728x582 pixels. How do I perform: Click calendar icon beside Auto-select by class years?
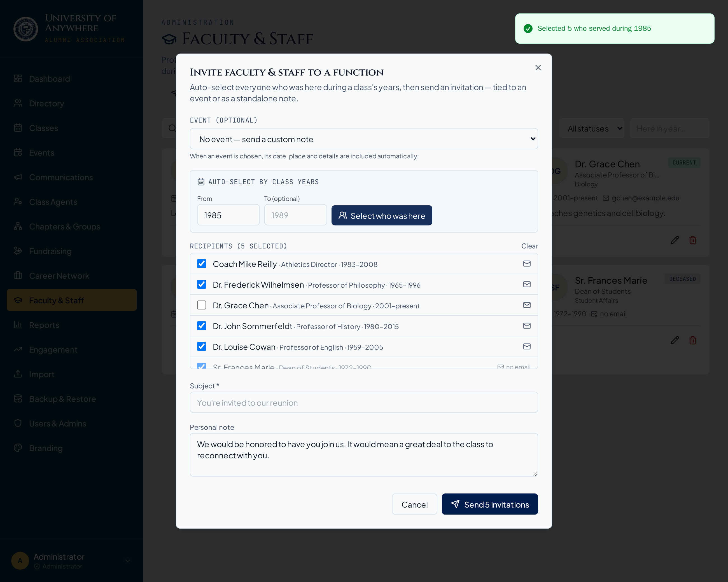click(201, 182)
